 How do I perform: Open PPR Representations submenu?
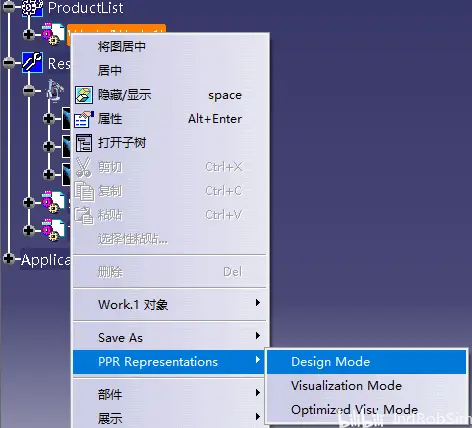click(x=169, y=362)
